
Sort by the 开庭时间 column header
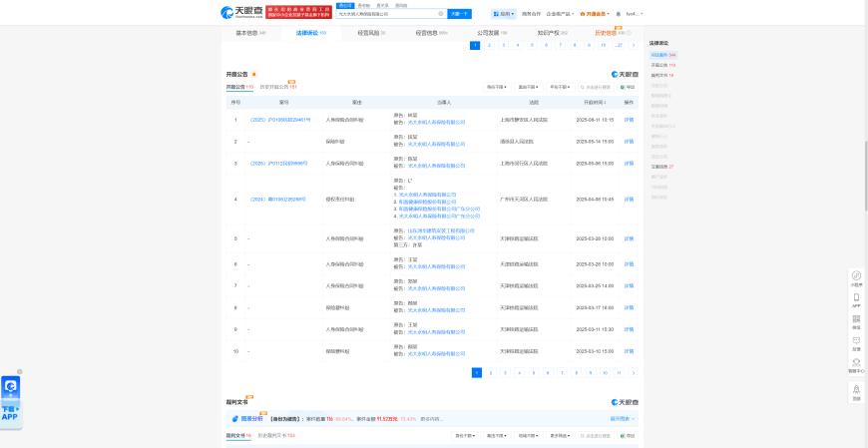click(x=595, y=103)
